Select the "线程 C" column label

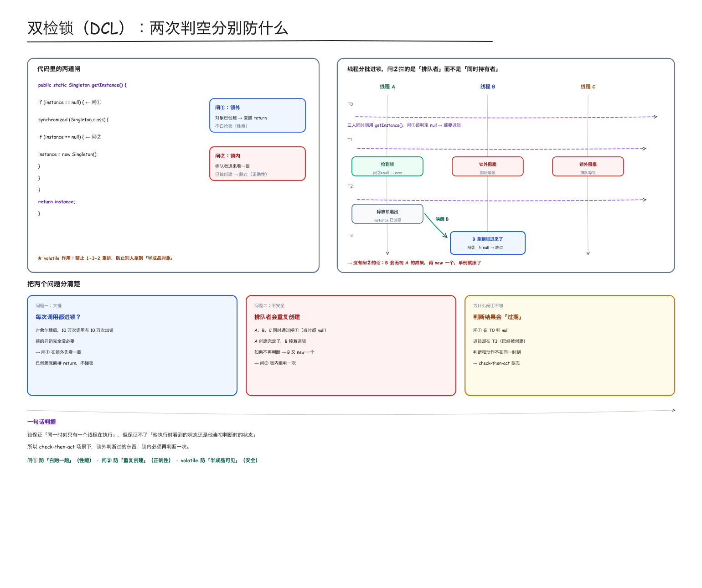[588, 87]
